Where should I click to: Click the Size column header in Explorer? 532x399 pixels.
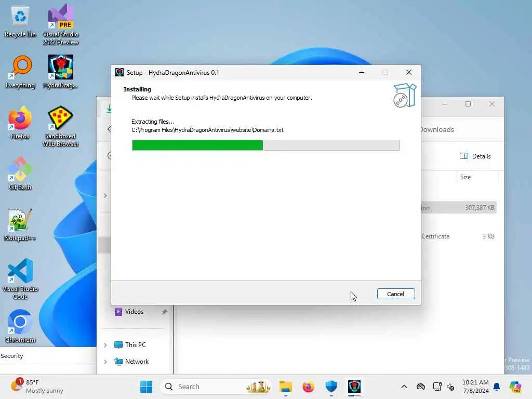[465, 177]
